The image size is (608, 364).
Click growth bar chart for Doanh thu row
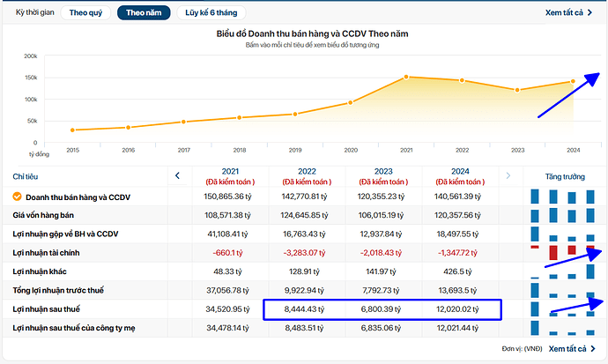point(564,197)
